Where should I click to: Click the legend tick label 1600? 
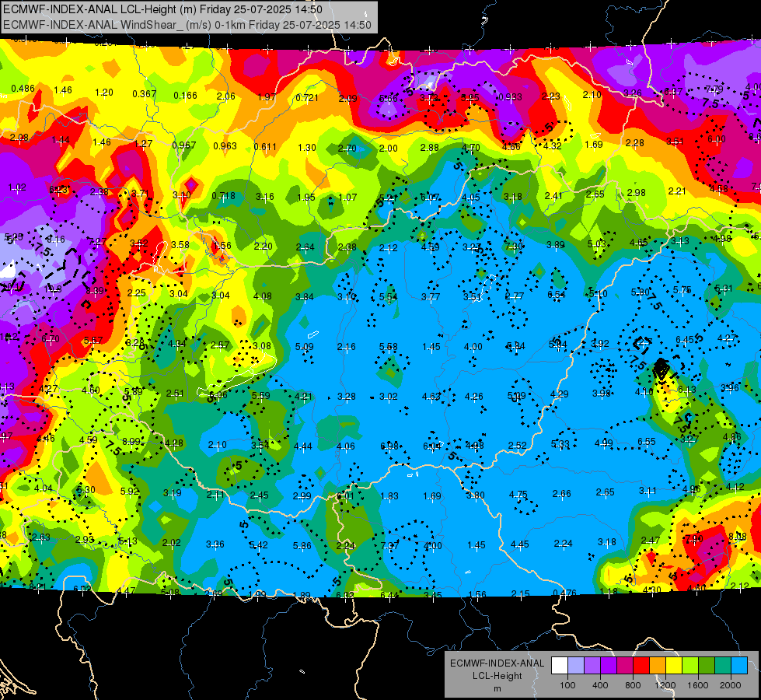698,685
